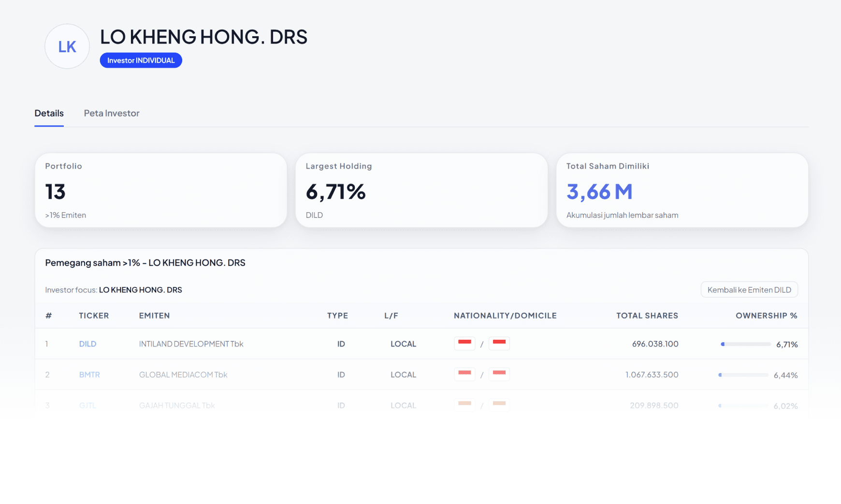Open the GJTL ticker link

click(87, 405)
